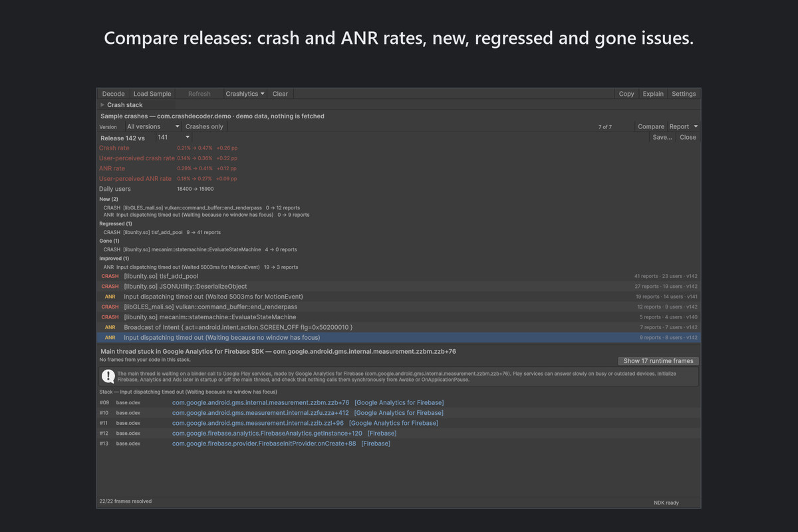Click Show 17 runtime frames

(658, 361)
